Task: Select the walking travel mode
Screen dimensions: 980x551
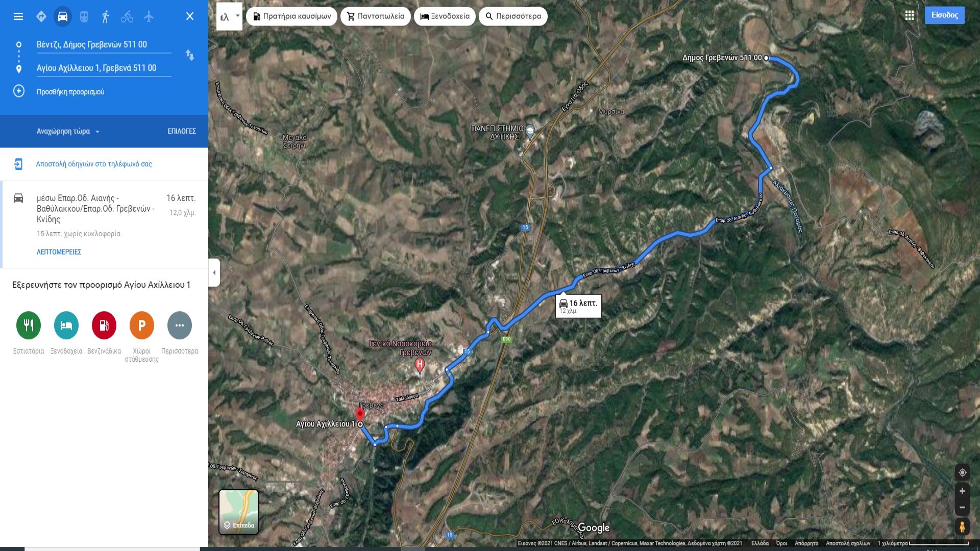Action: [x=106, y=16]
